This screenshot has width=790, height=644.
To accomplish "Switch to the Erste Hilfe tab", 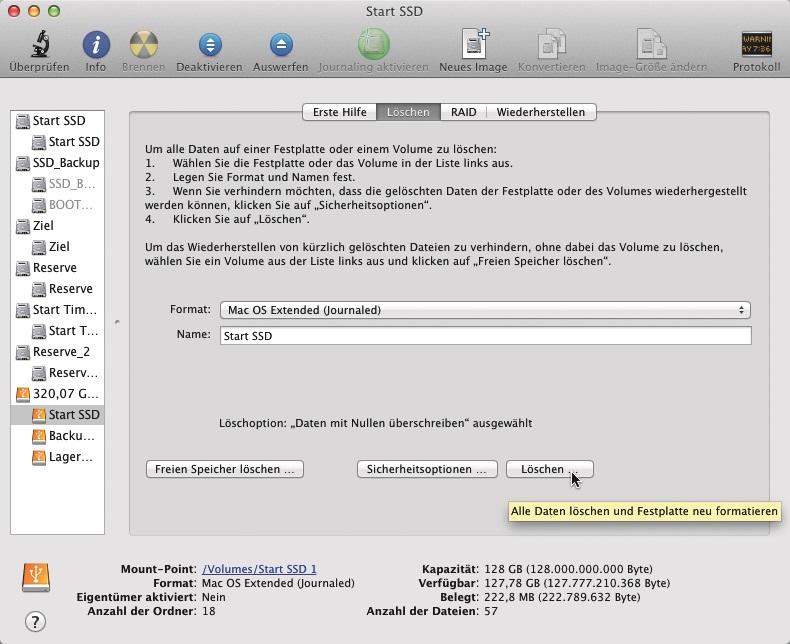I will [340, 112].
